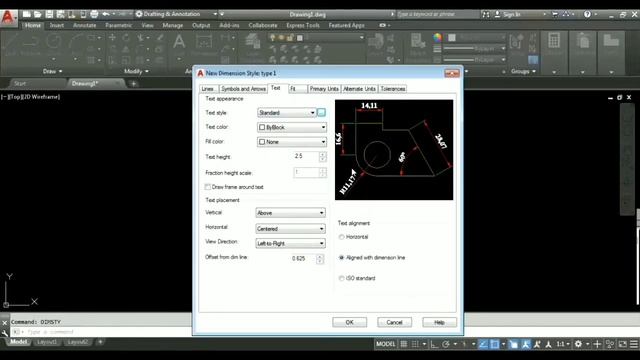This screenshot has width=640, height=360.
Task: Click the Plot printer icon in quick access toolbar
Action: [x=94, y=14]
